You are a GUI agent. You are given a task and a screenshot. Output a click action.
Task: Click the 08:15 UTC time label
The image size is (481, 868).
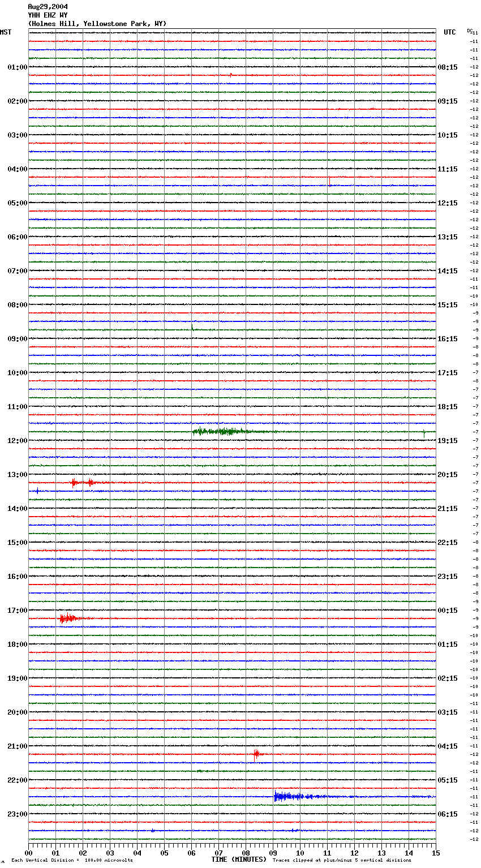[x=448, y=67]
